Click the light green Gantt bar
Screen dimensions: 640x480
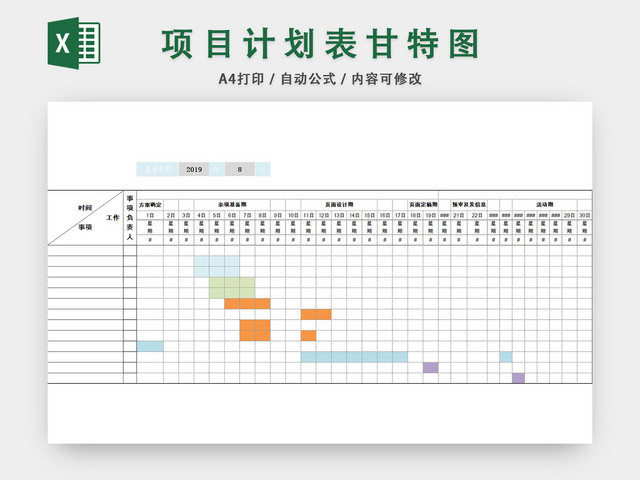[x=232, y=288]
